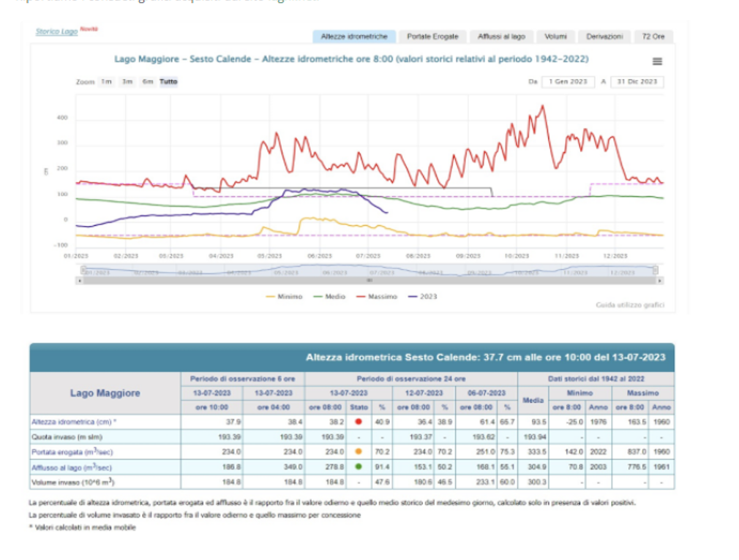Click the chart horizontal scrollbar thumb
The width and height of the screenshot is (739, 560).
(x=369, y=281)
